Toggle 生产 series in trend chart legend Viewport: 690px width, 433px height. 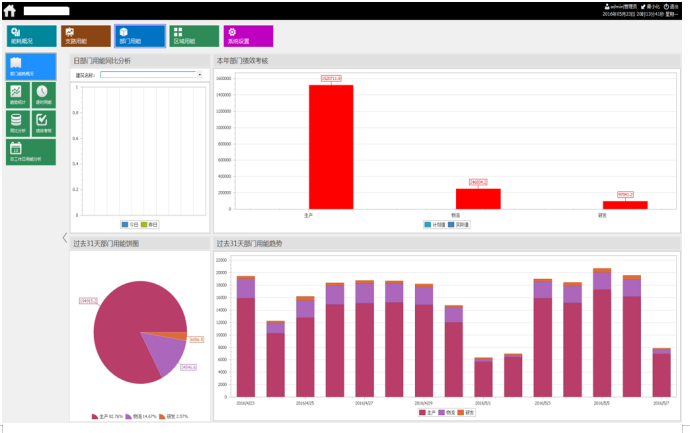coord(426,412)
